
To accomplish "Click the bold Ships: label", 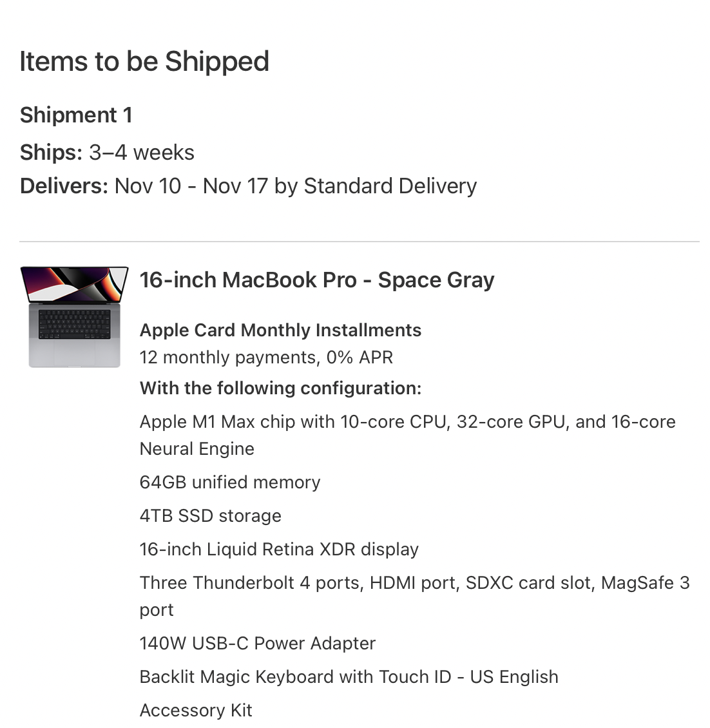I will pos(51,153).
